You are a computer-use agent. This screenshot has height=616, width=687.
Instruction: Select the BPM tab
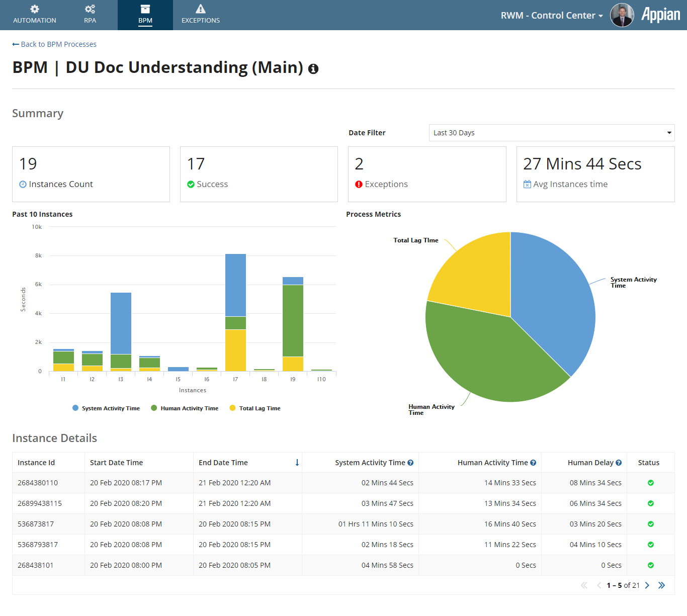pos(145,15)
